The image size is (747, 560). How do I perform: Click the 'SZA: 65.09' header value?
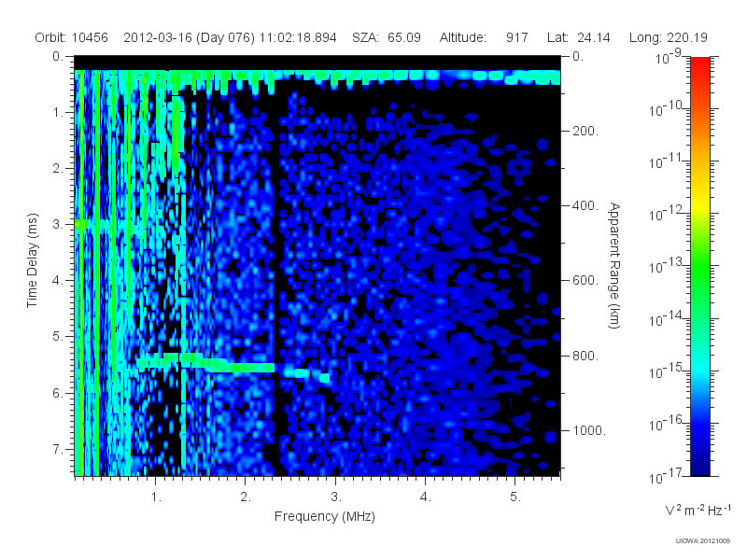pos(387,37)
